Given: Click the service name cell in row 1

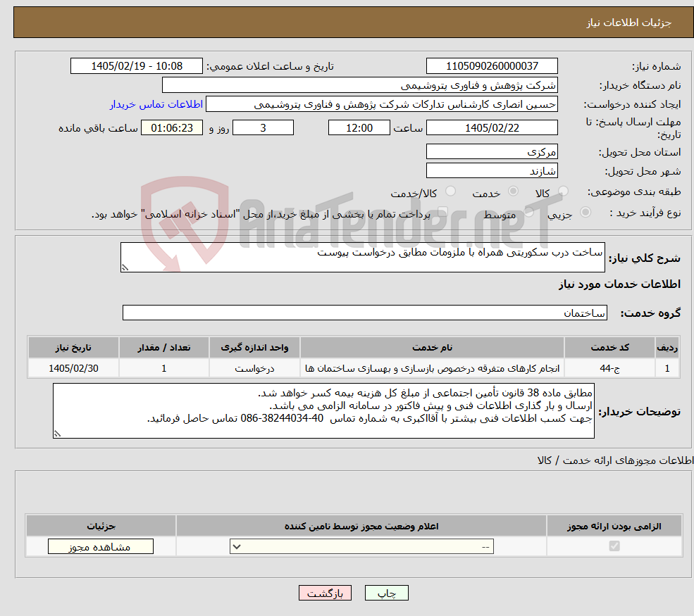Looking at the screenshot, I should click(x=432, y=368).
